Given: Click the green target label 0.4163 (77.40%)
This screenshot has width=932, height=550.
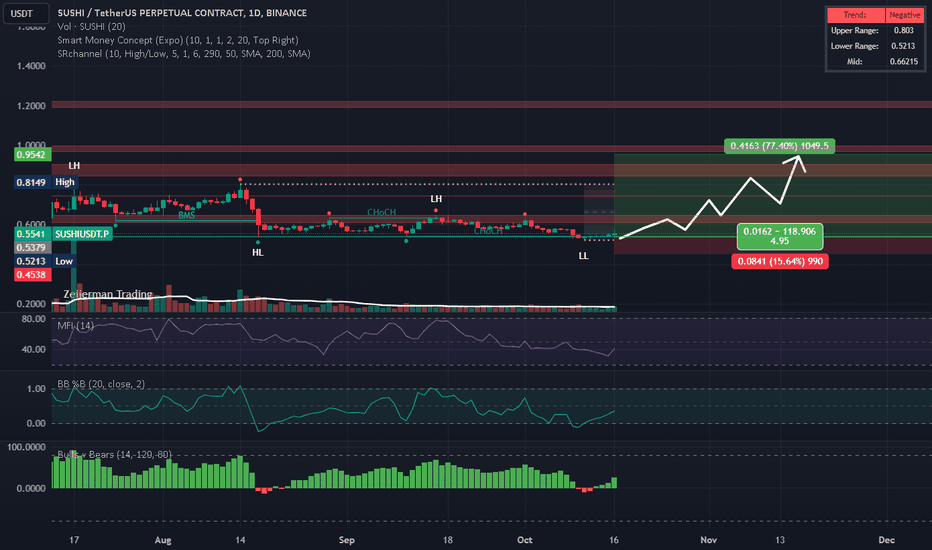Looking at the screenshot, I should (779, 146).
